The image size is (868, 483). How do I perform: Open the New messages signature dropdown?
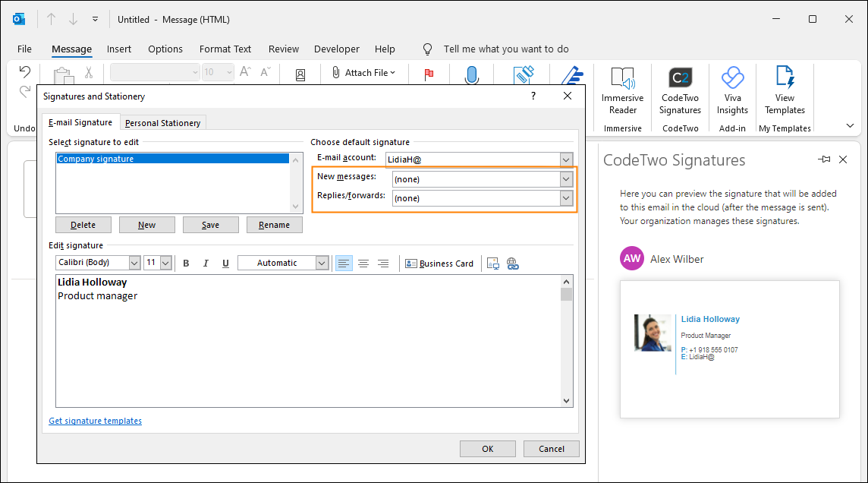point(566,179)
